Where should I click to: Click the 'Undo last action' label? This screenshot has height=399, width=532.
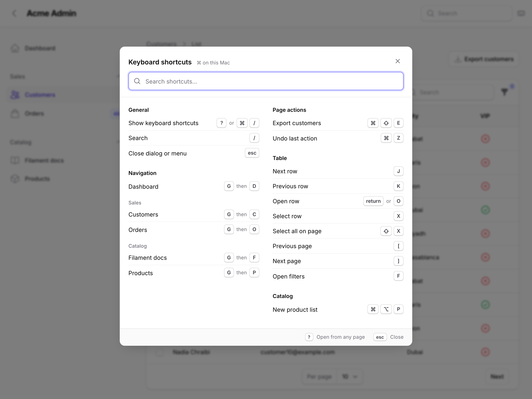click(x=295, y=139)
